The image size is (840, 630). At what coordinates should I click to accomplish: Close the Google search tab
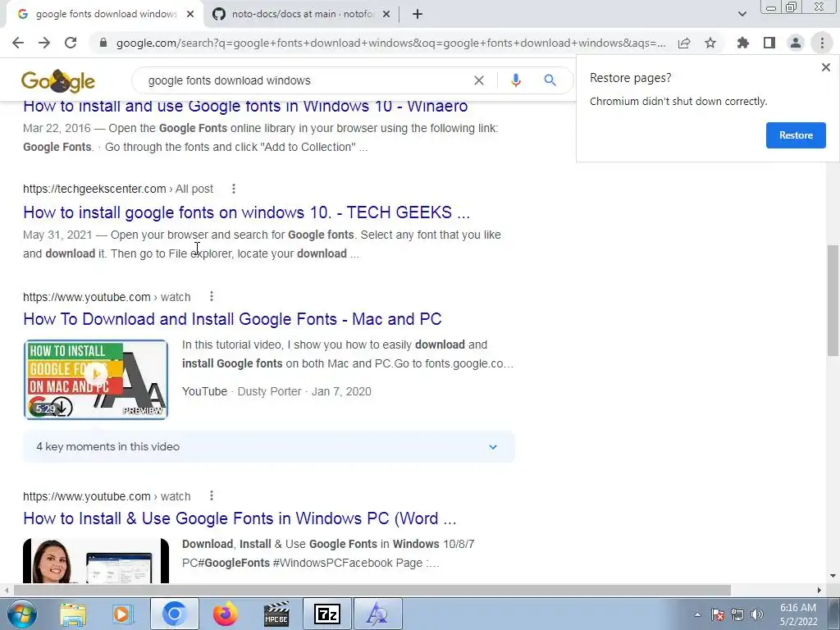pyautogui.click(x=190, y=15)
